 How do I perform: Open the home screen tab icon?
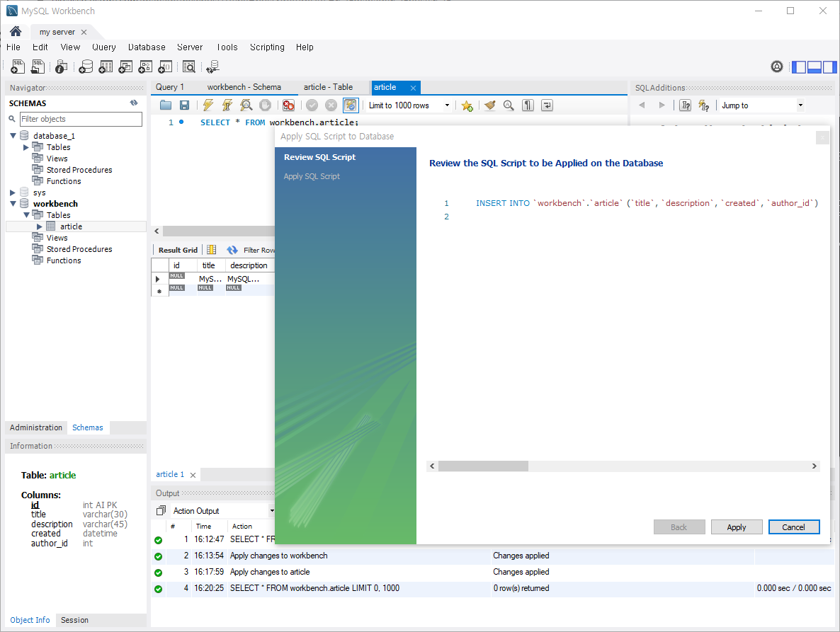pos(16,32)
